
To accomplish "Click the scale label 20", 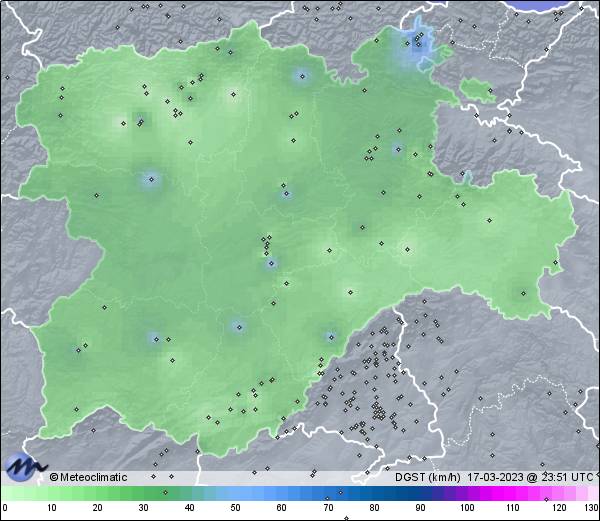I will pyautogui.click(x=98, y=508).
